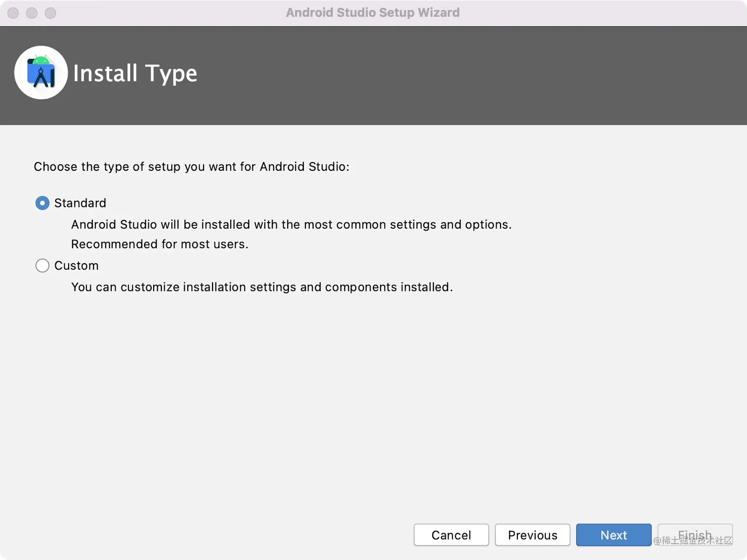Click the Android Studio logo icon
This screenshot has width=747, height=560.
[41, 73]
